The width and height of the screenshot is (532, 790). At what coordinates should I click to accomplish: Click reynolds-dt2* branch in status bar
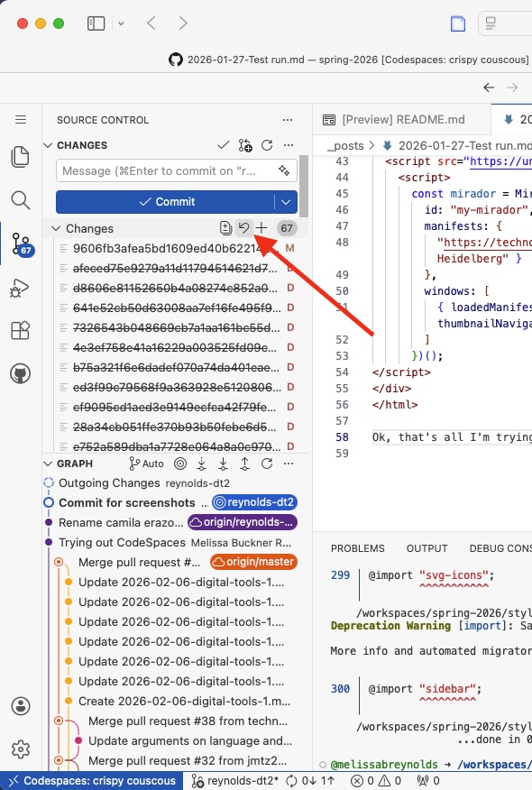point(235,781)
